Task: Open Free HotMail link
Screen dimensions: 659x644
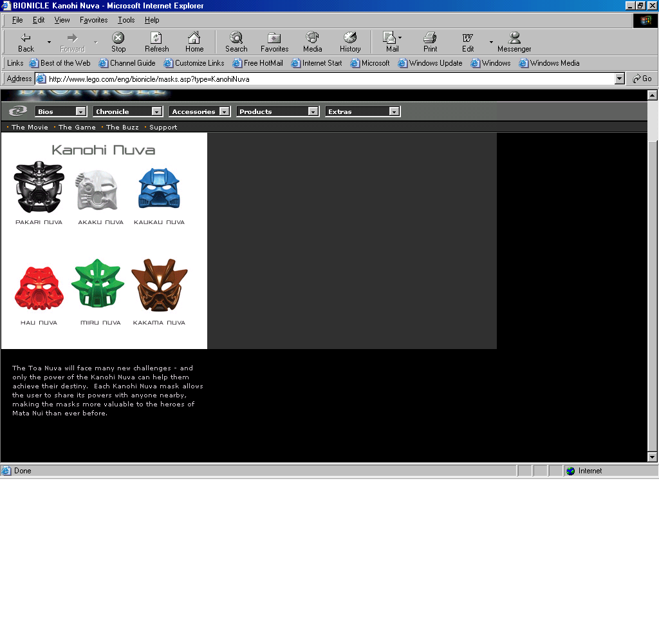Action: (258, 63)
